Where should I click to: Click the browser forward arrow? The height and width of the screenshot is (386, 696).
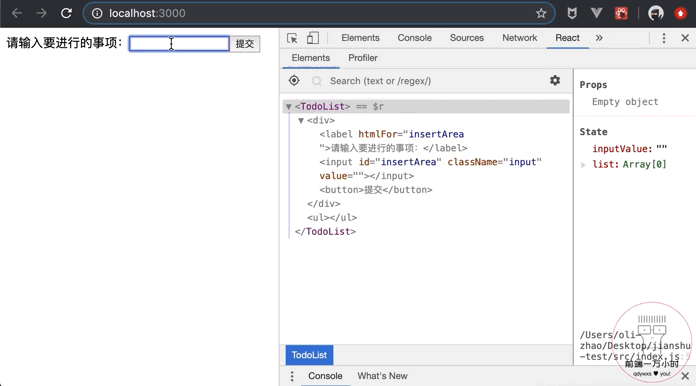click(x=42, y=13)
